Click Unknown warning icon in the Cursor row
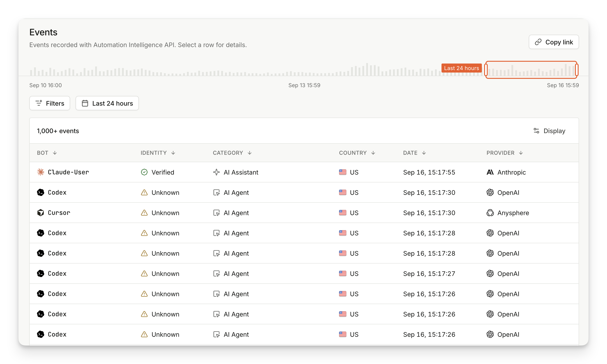The width and height of the screenshot is (607, 364). [144, 213]
